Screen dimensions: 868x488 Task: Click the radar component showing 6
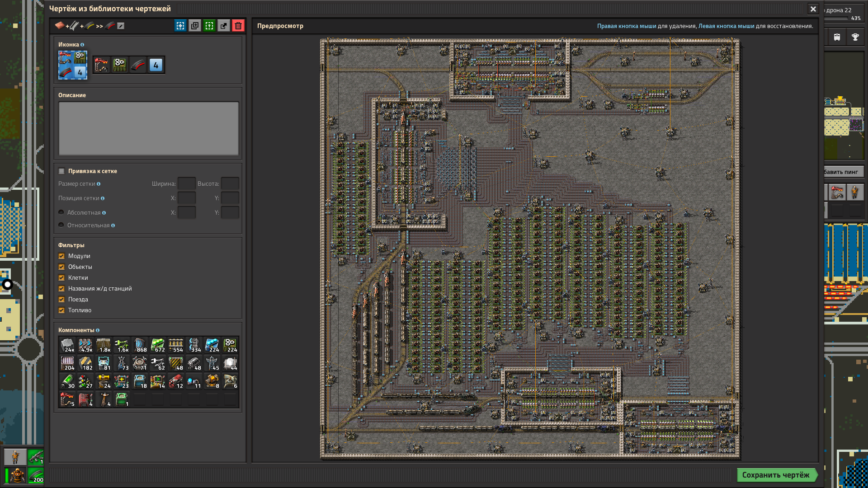[x=230, y=381]
